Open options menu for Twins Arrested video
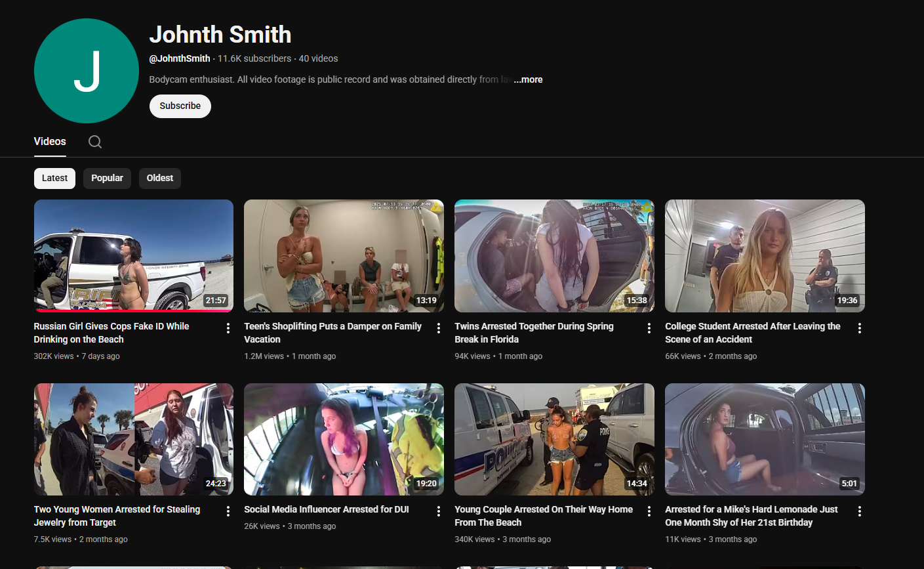 (x=649, y=328)
